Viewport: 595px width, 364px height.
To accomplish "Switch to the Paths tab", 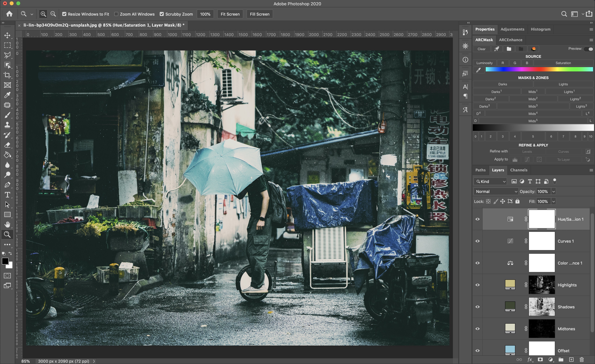I will pyautogui.click(x=480, y=170).
